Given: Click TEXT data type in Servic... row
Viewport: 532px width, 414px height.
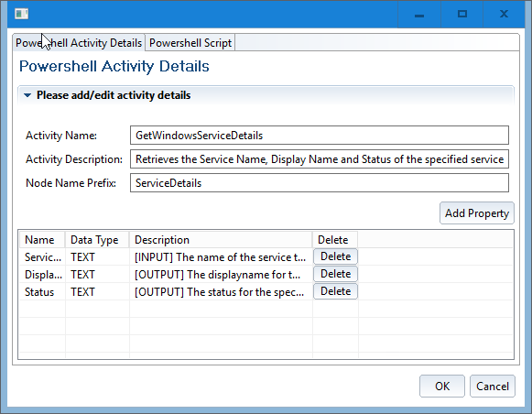Looking at the screenshot, I should 97,257.
